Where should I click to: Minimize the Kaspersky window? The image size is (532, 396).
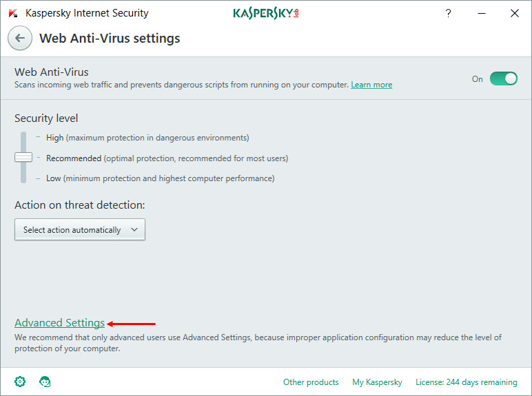pos(482,13)
